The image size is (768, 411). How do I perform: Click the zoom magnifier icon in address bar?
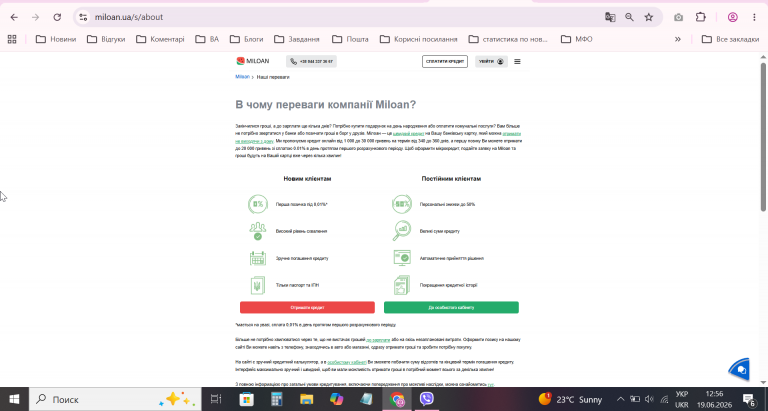pos(629,17)
